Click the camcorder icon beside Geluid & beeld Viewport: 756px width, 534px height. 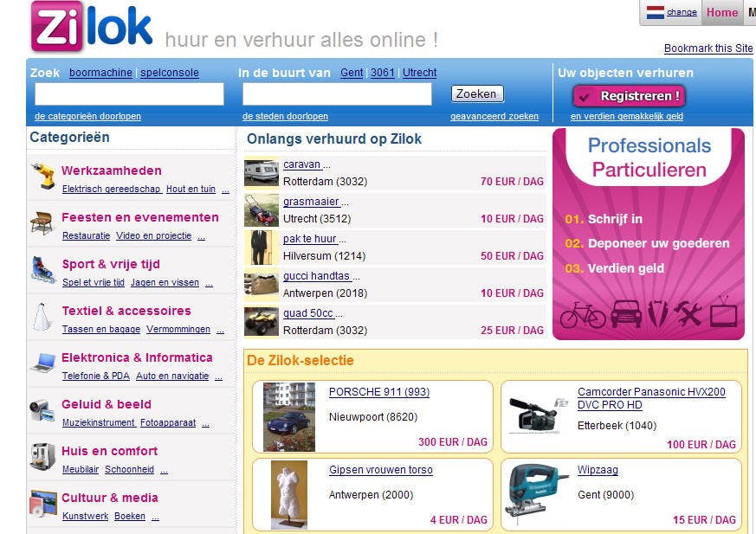pyautogui.click(x=42, y=409)
